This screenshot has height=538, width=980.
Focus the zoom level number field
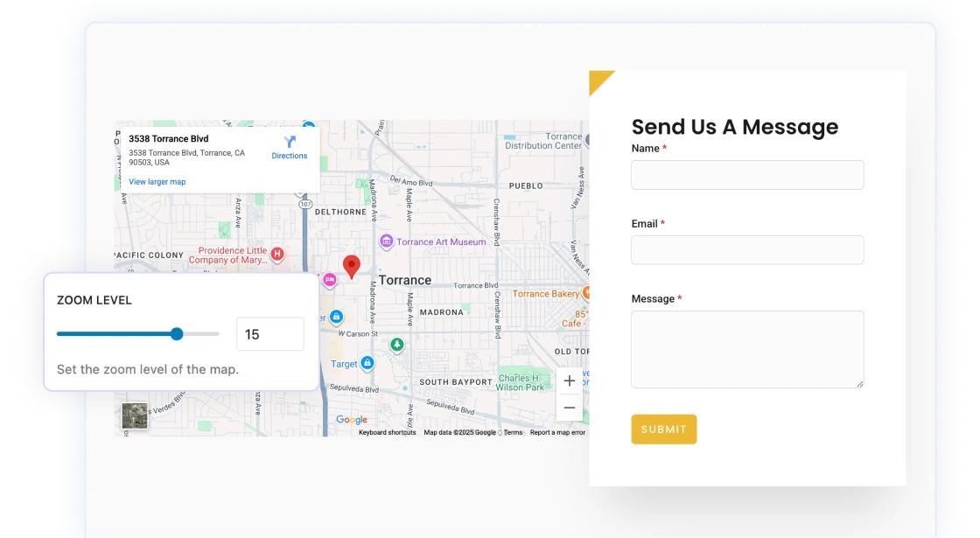(x=269, y=334)
